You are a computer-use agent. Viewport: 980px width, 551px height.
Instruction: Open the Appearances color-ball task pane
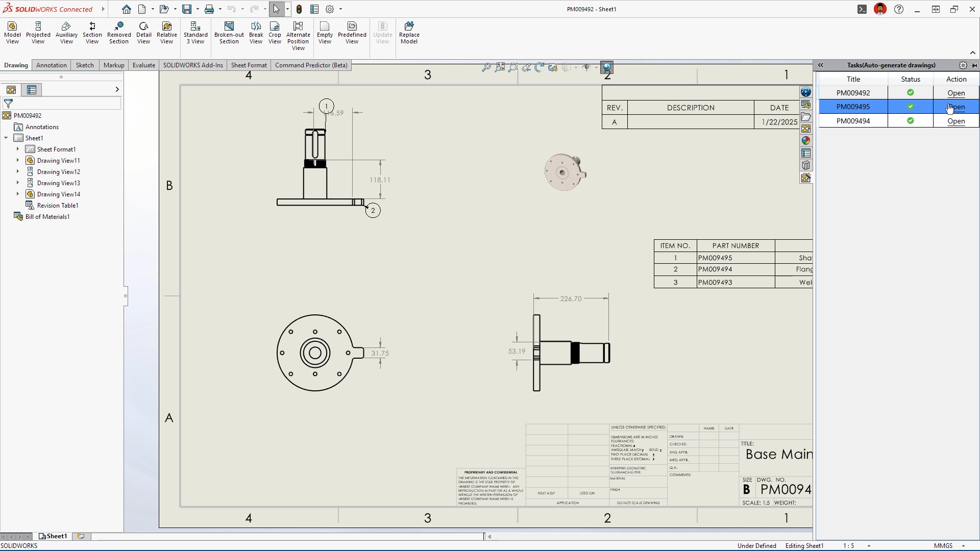point(806,141)
